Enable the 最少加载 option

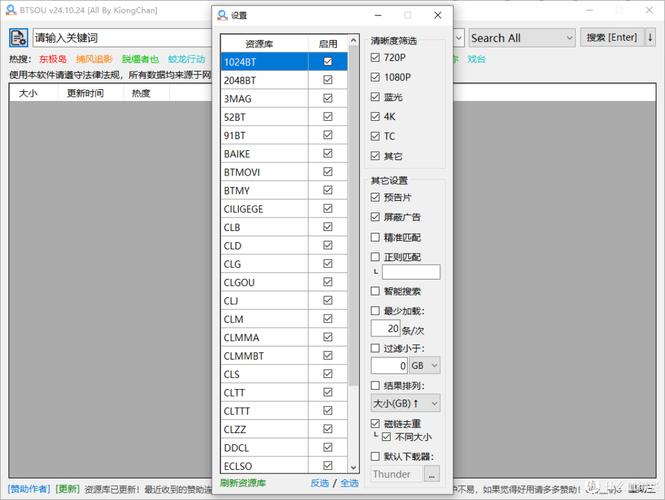pyautogui.click(x=375, y=311)
